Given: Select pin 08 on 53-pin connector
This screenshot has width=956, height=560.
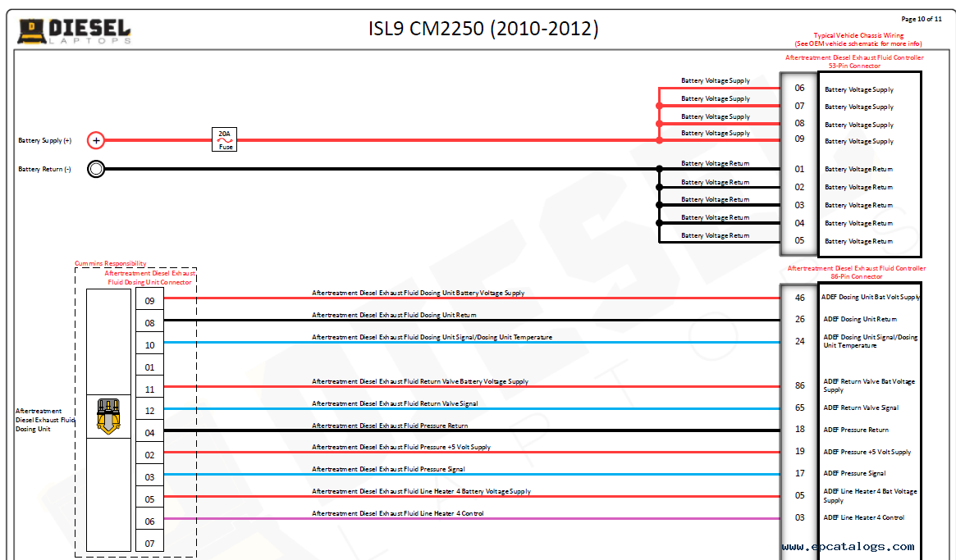Looking at the screenshot, I should (x=799, y=123).
